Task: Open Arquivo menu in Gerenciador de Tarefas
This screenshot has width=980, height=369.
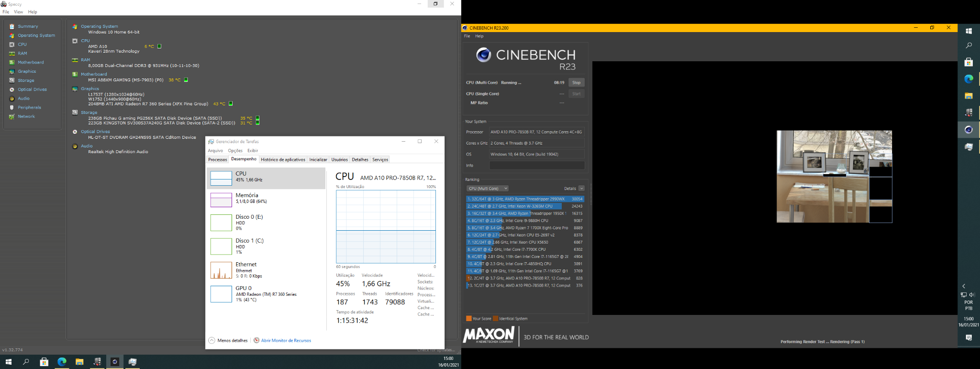Action: pos(215,151)
